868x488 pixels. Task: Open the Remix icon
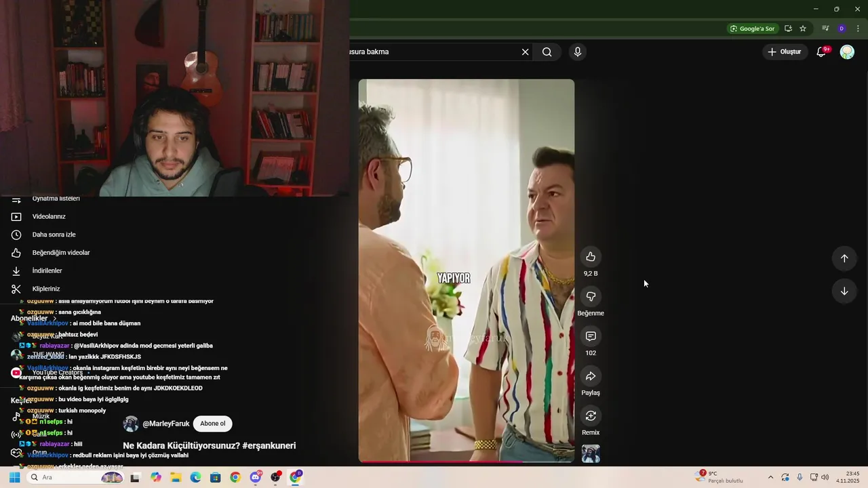[x=591, y=415]
